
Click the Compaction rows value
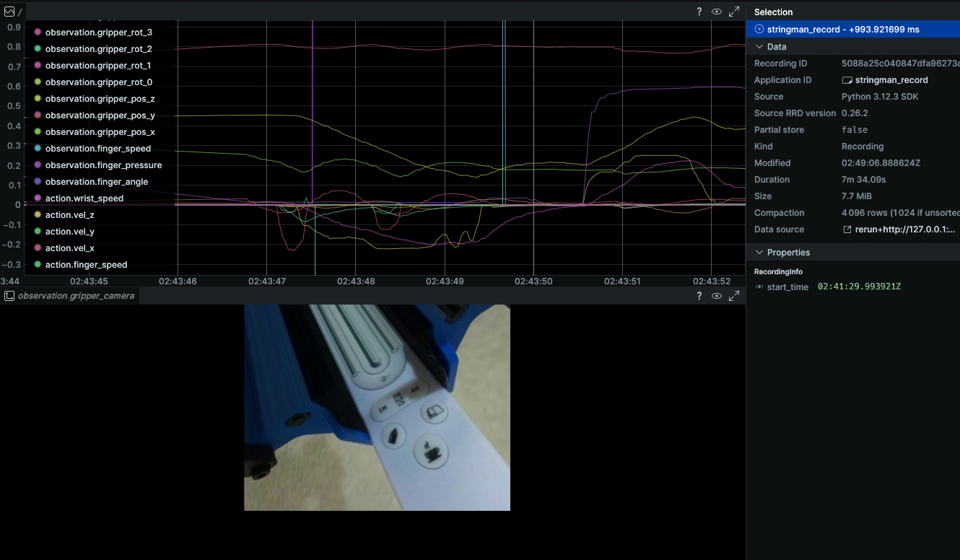click(900, 213)
